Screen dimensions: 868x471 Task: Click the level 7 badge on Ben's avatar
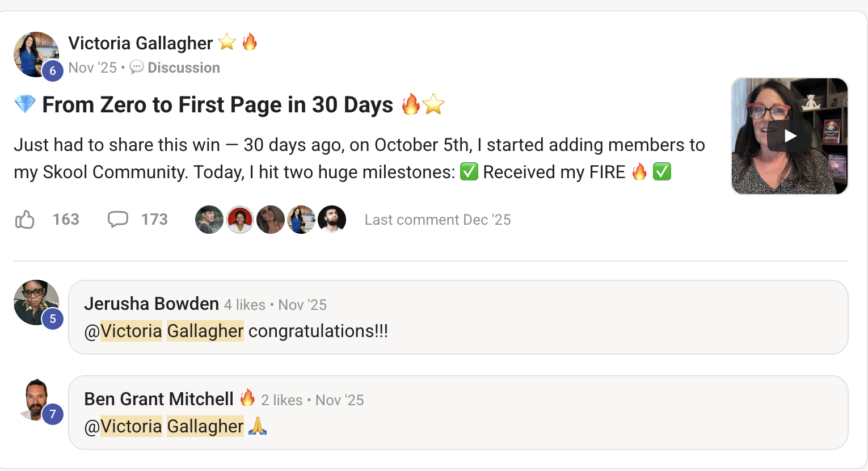53,414
